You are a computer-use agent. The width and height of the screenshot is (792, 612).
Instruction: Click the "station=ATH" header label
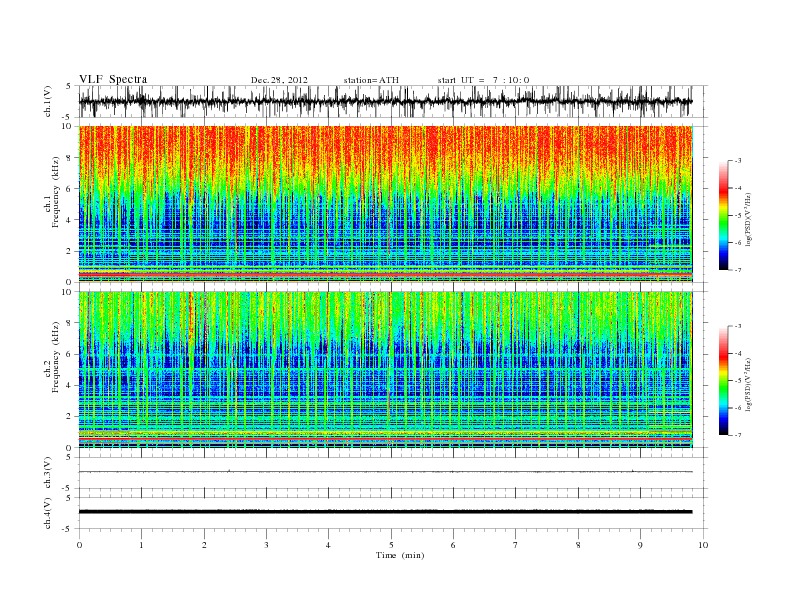(x=371, y=80)
